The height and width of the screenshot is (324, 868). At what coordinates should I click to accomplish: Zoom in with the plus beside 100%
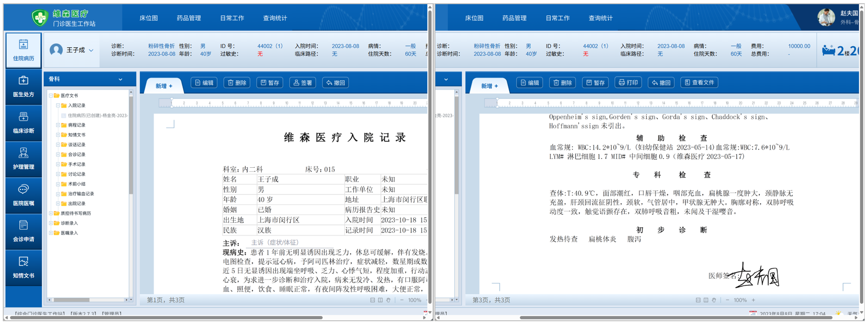click(x=753, y=300)
